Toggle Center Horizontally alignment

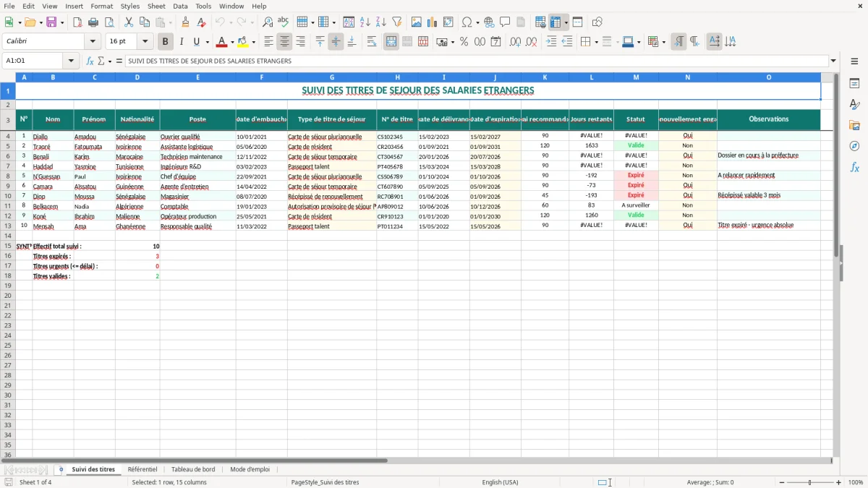(284, 42)
